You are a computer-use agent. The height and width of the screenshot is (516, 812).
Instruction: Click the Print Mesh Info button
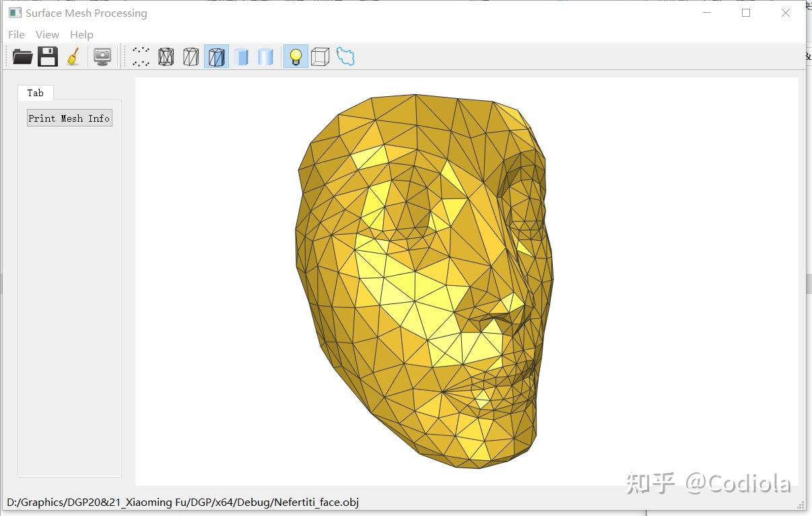[x=69, y=117]
